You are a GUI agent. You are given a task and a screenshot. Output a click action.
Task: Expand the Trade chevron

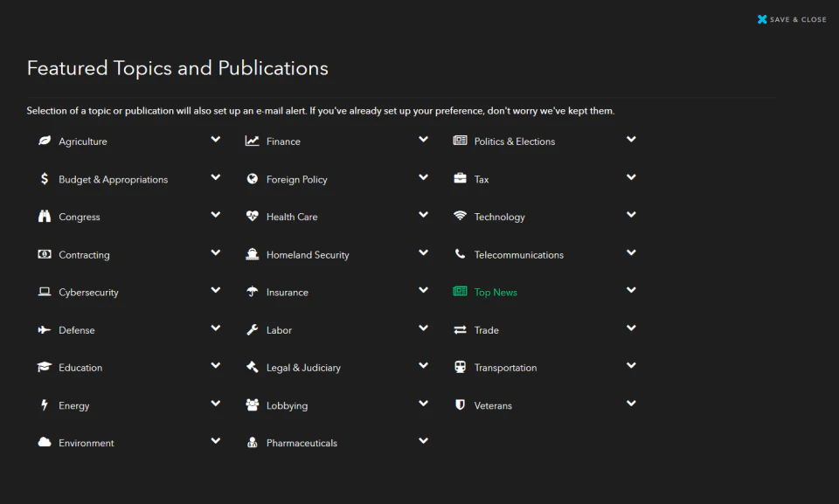pos(631,328)
